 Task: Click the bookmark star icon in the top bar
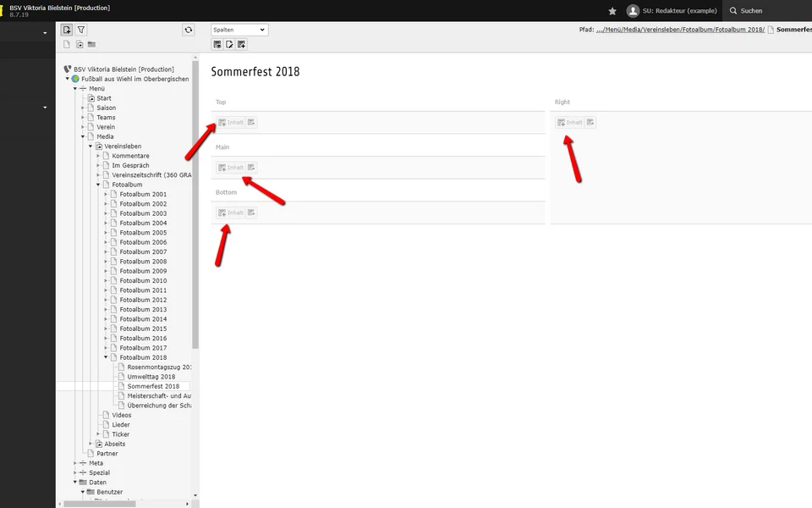click(x=612, y=11)
